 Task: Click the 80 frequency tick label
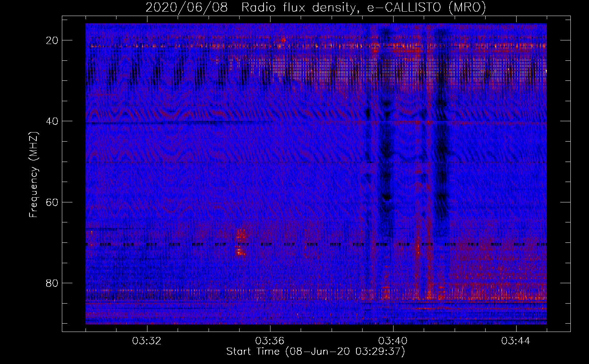point(52,283)
